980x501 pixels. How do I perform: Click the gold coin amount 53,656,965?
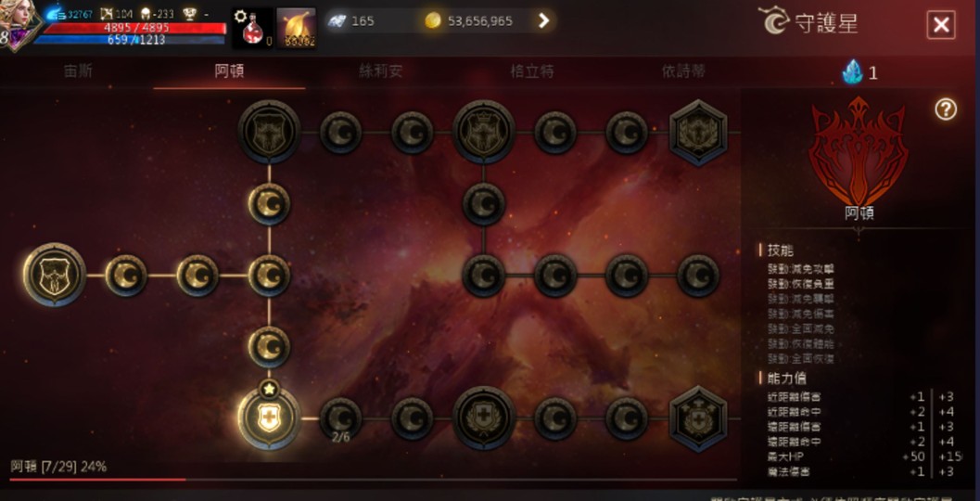(480, 20)
